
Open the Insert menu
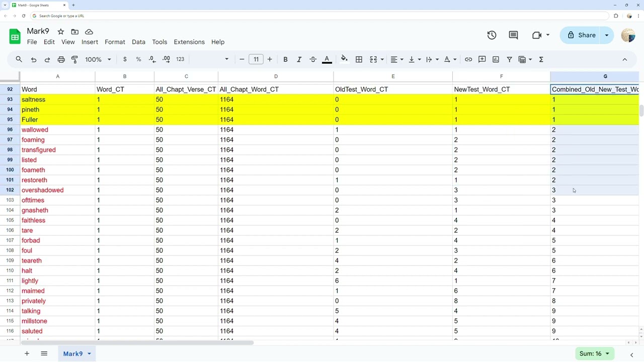[x=90, y=42]
